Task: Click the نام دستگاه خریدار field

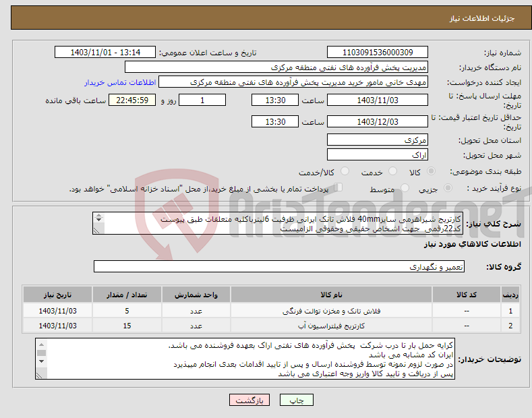Action: click(x=276, y=67)
